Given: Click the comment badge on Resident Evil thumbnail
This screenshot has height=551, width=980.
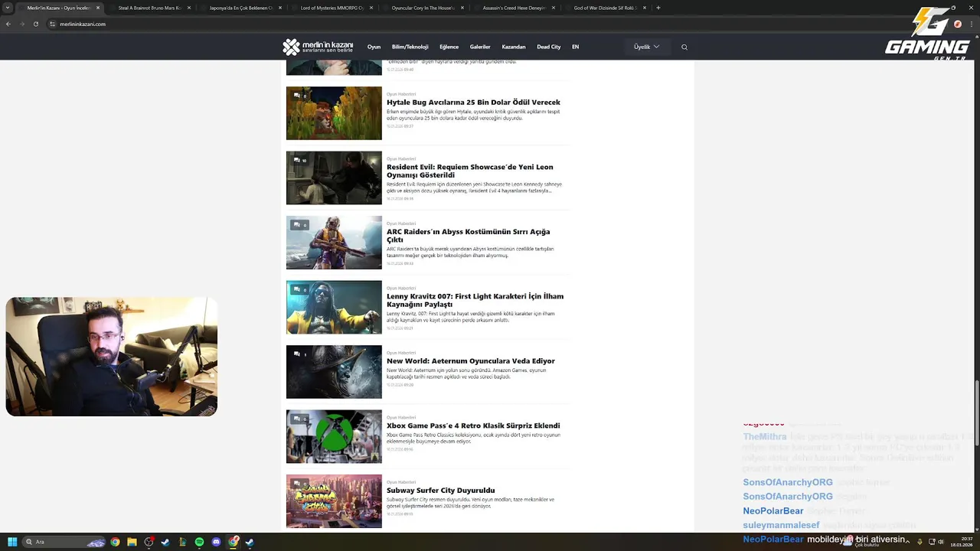Looking at the screenshot, I should [x=300, y=161].
